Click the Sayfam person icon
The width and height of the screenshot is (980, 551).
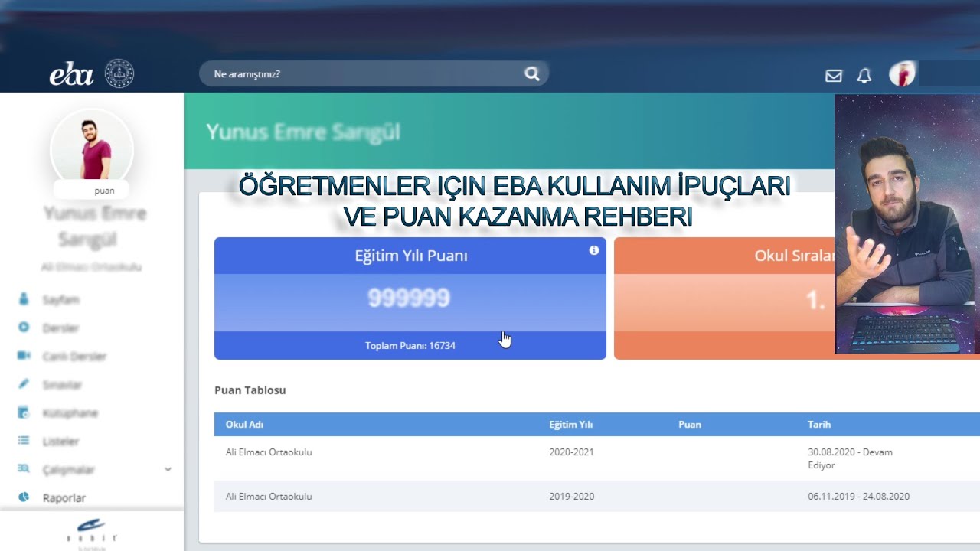tap(24, 299)
